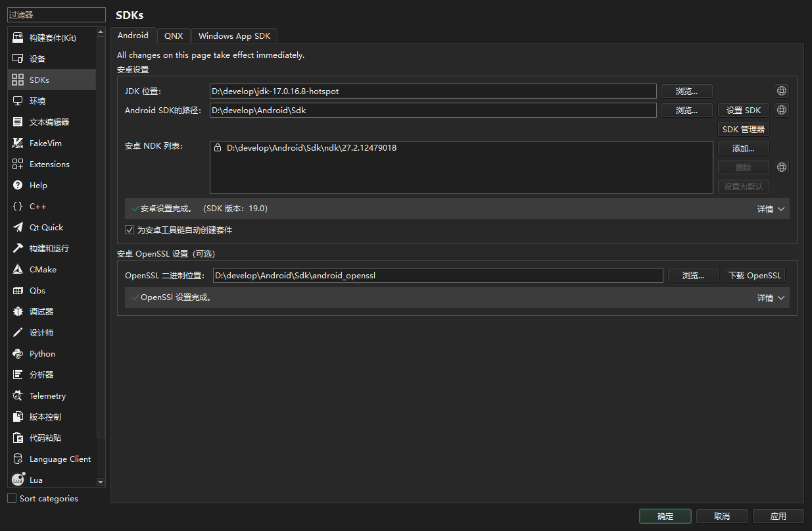
Task: Open the 构建和运行 hammer icon
Action: pos(18,248)
